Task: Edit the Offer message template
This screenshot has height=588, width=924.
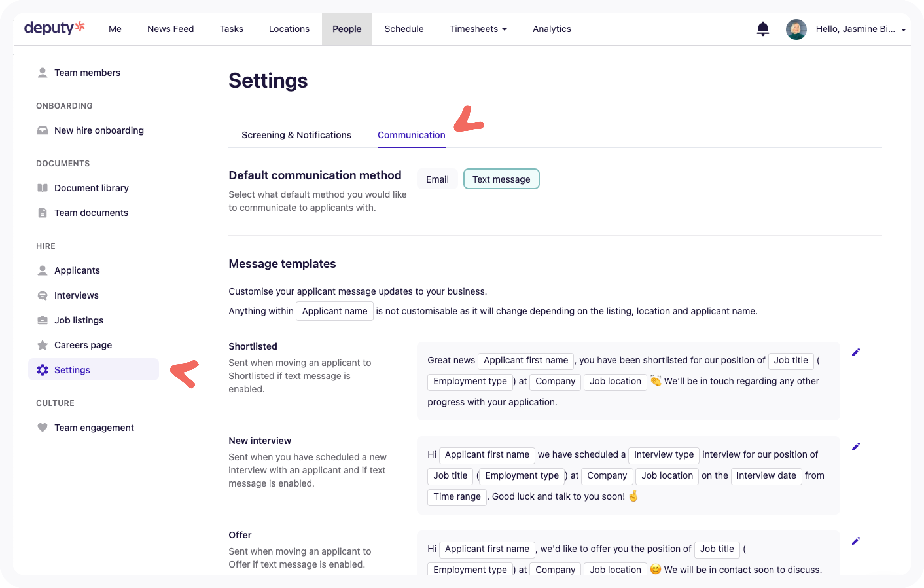Action: (856, 541)
